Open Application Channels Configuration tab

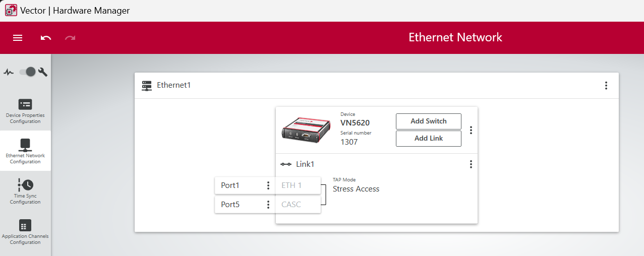pos(25,232)
